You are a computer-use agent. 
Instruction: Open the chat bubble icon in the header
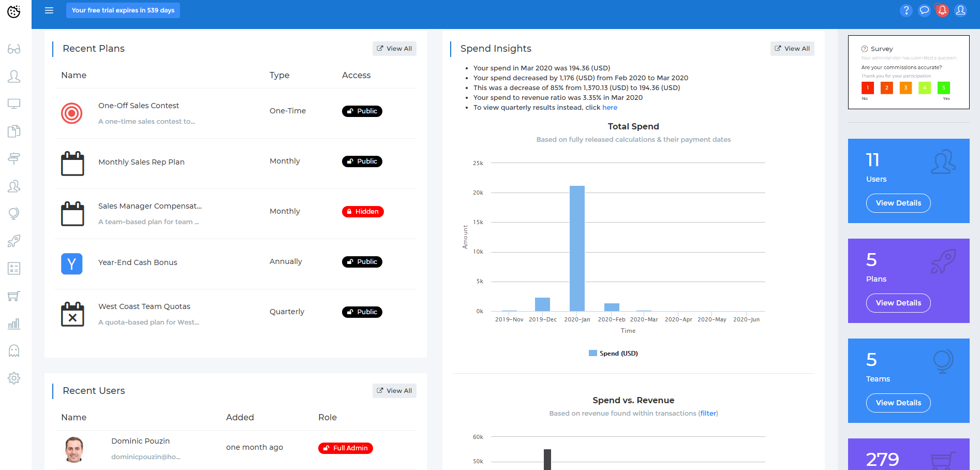(x=924, y=10)
